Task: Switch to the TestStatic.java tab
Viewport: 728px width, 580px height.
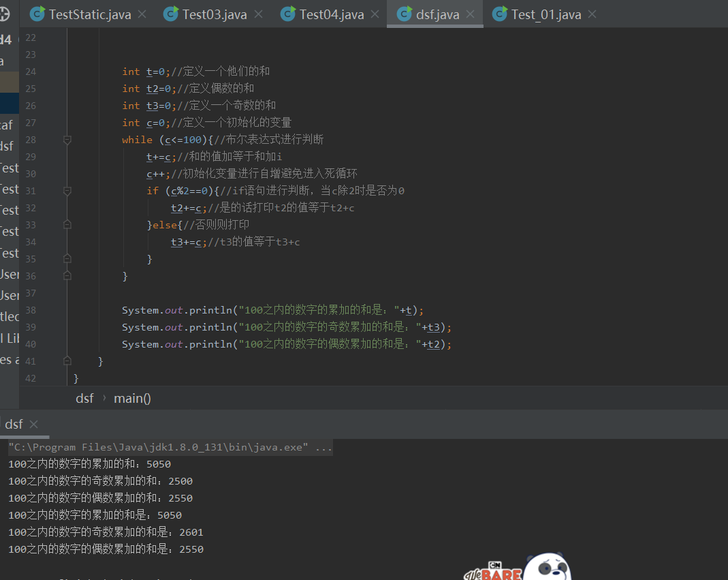Action: click(x=89, y=14)
